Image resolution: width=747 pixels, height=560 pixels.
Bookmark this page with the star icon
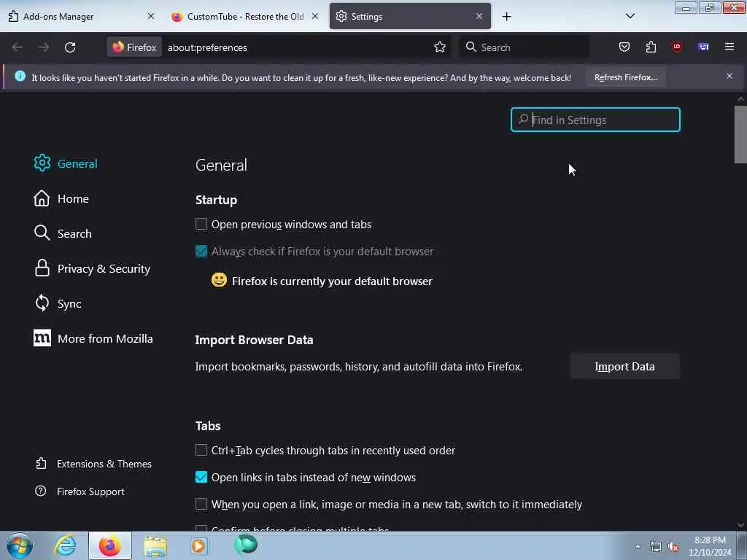click(x=440, y=47)
